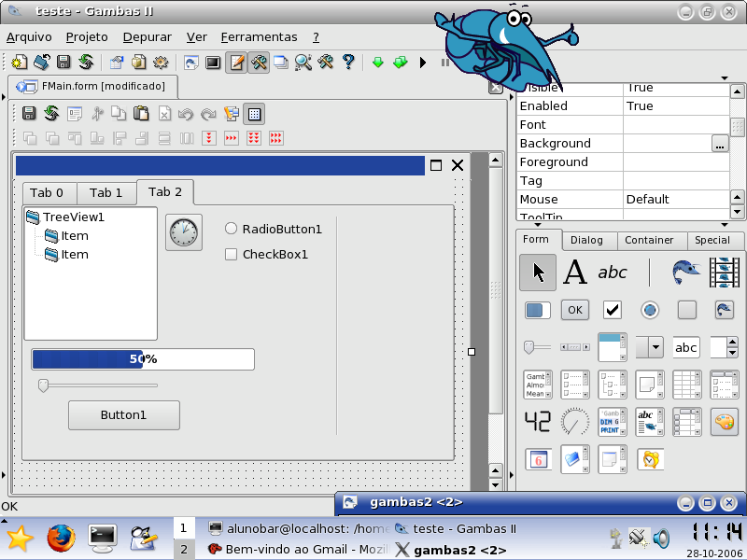Open the help question mark icon
Image resolution: width=747 pixels, height=560 pixels.
[x=348, y=62]
